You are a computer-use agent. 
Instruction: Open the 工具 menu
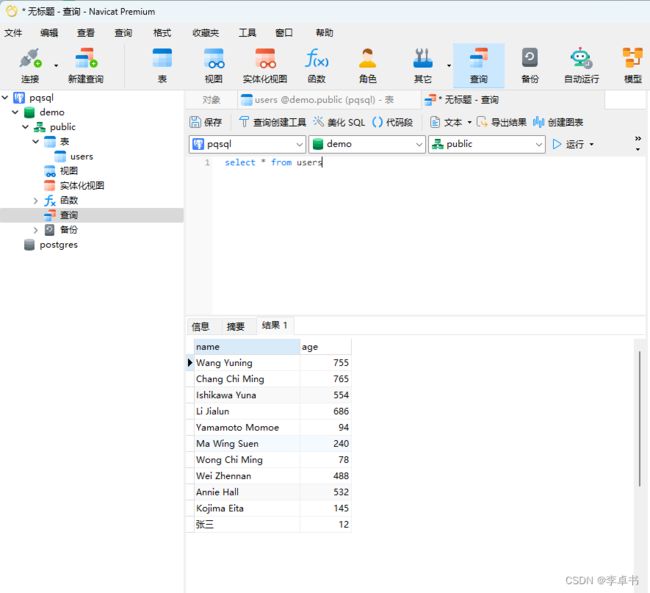247,33
